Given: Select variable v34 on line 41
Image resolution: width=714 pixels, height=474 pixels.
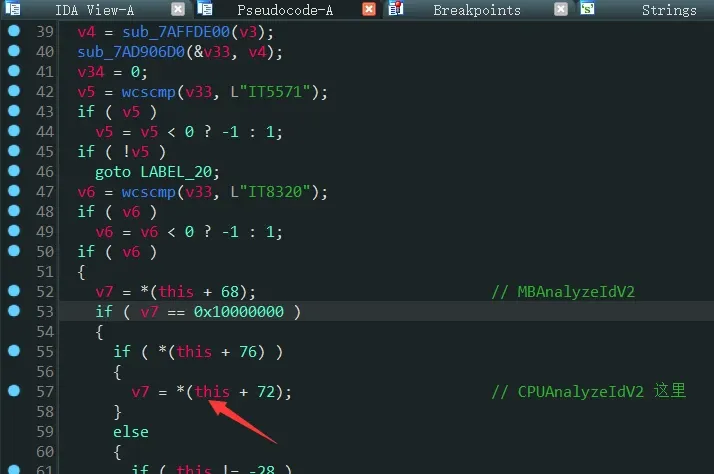Looking at the screenshot, I should click(91, 72).
